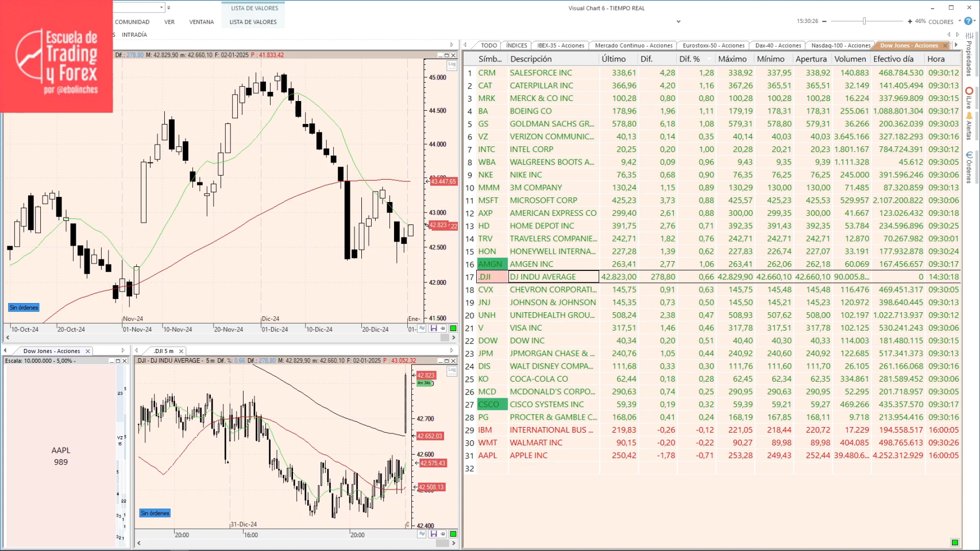Toggle Log scale on the daily chart
This screenshot has height=551, width=980.
452,65
